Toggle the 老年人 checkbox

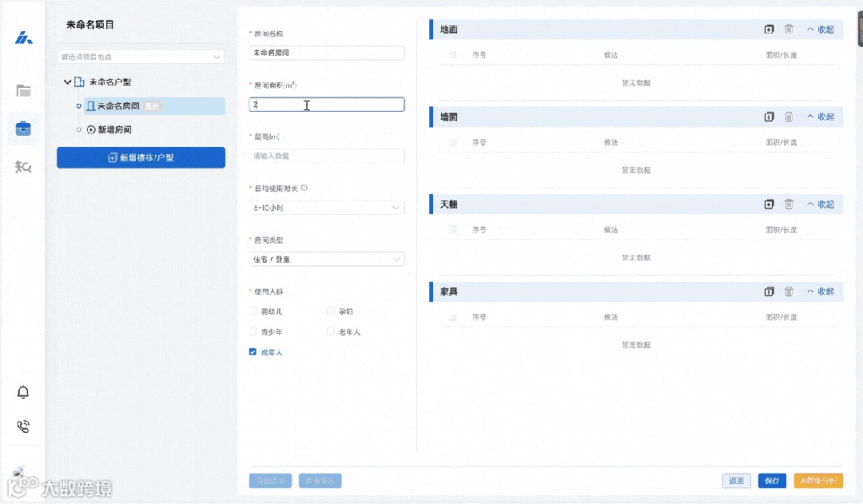[x=330, y=331]
